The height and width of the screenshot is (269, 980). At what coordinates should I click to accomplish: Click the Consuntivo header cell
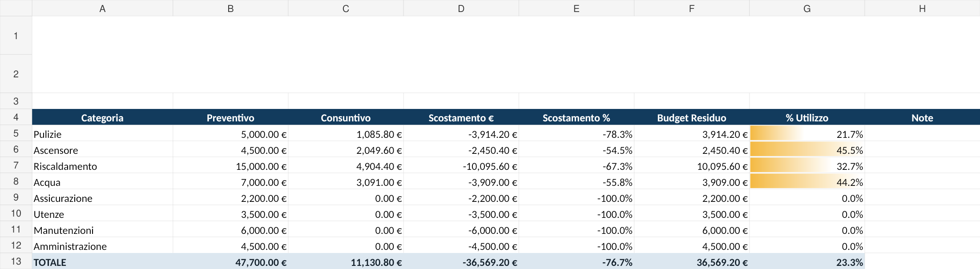click(x=346, y=117)
